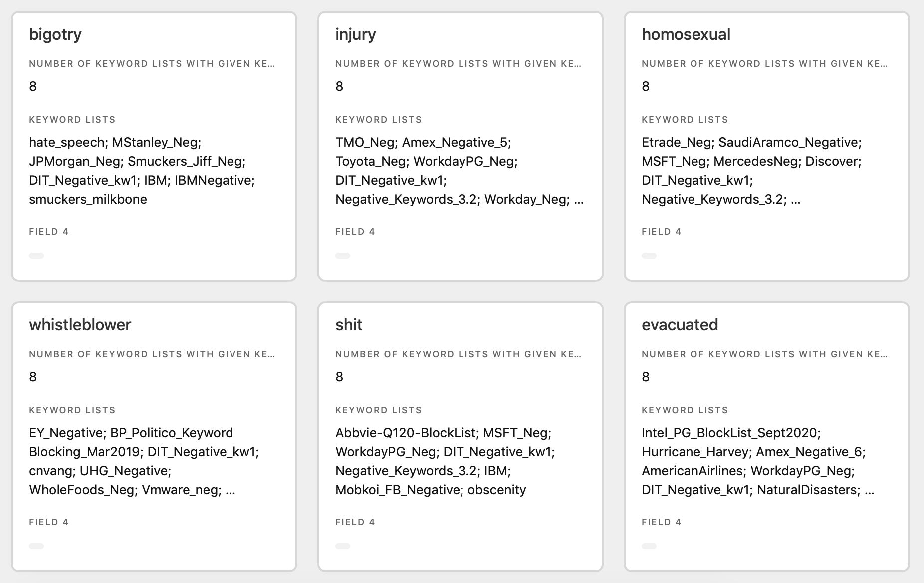Click the Keyword Lists header on evacuated card
This screenshot has width=924, height=583.
pos(685,410)
